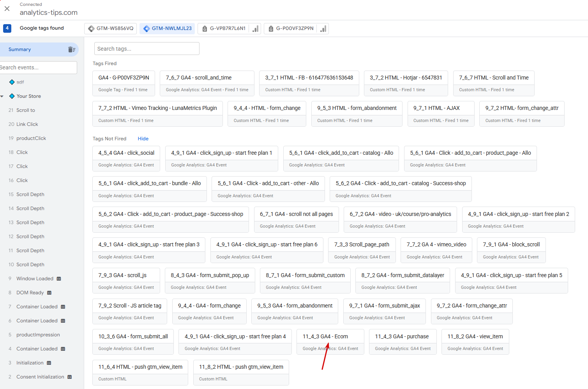Open the 9_7_1 HTML - AJAX tag card

(x=441, y=114)
